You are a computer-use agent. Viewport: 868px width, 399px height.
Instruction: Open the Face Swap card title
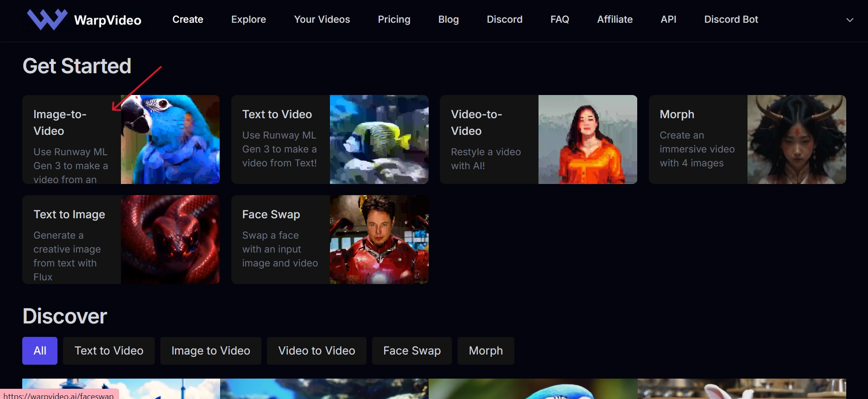[x=271, y=214]
